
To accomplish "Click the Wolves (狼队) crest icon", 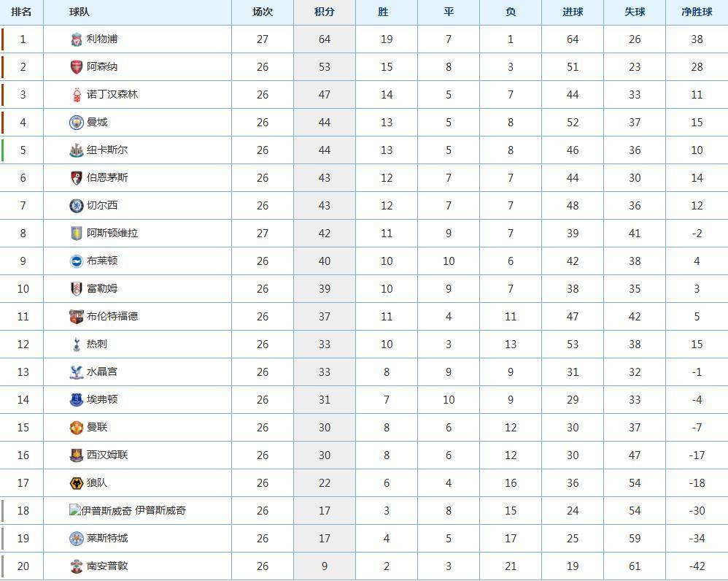I will 77,483.
